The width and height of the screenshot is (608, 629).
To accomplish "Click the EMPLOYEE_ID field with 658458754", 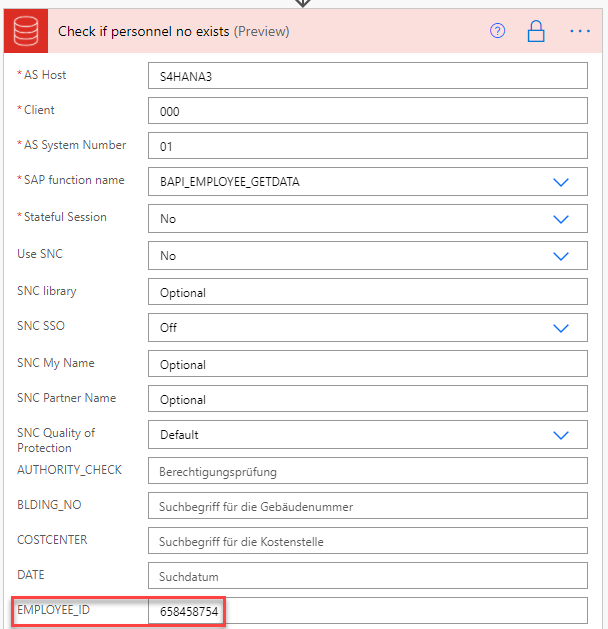I will tap(368, 611).
